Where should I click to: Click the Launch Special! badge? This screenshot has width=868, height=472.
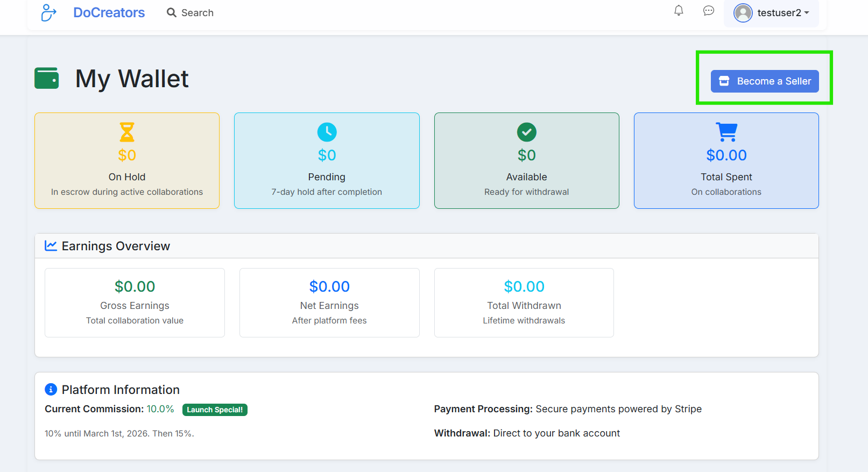tap(215, 410)
